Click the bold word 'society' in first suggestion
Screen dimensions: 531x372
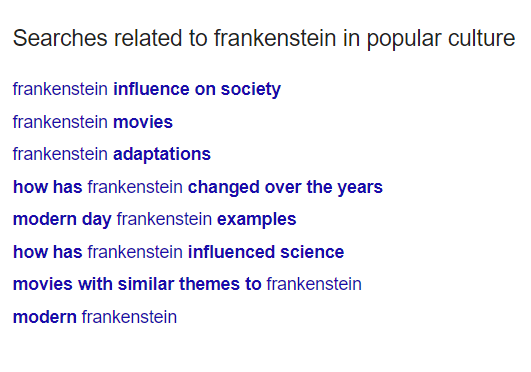tap(251, 89)
